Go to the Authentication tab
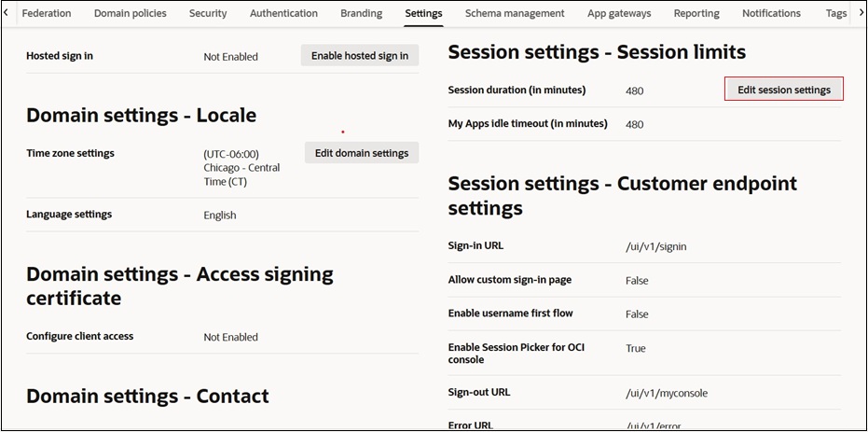868x432 pixels. click(x=283, y=13)
